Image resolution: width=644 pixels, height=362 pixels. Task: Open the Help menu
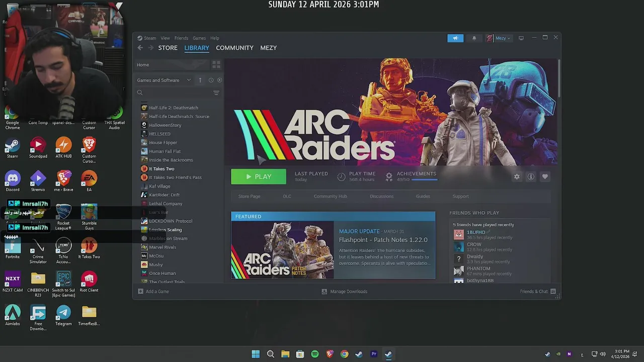pyautogui.click(x=215, y=38)
